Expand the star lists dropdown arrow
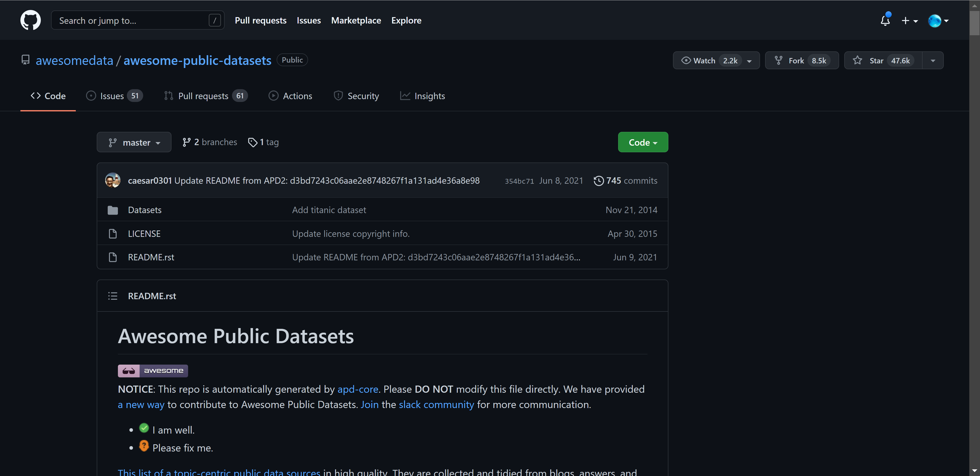Screen dimensions: 980x476 pyautogui.click(x=933, y=61)
